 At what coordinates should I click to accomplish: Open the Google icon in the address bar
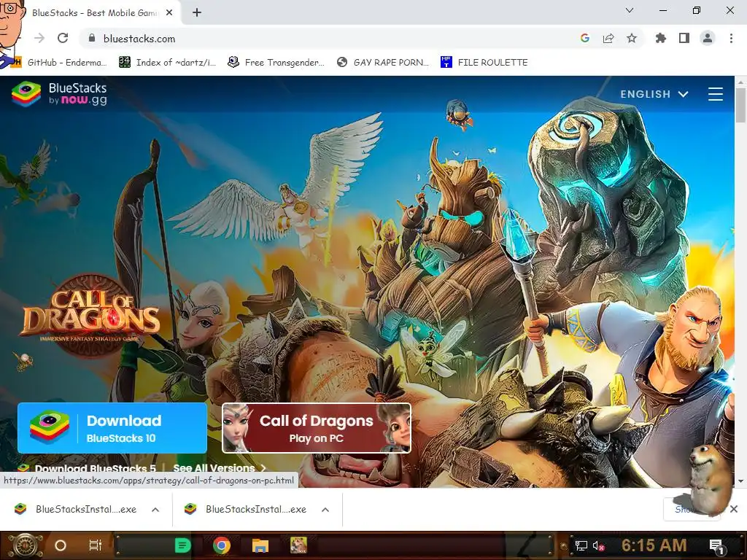click(585, 38)
